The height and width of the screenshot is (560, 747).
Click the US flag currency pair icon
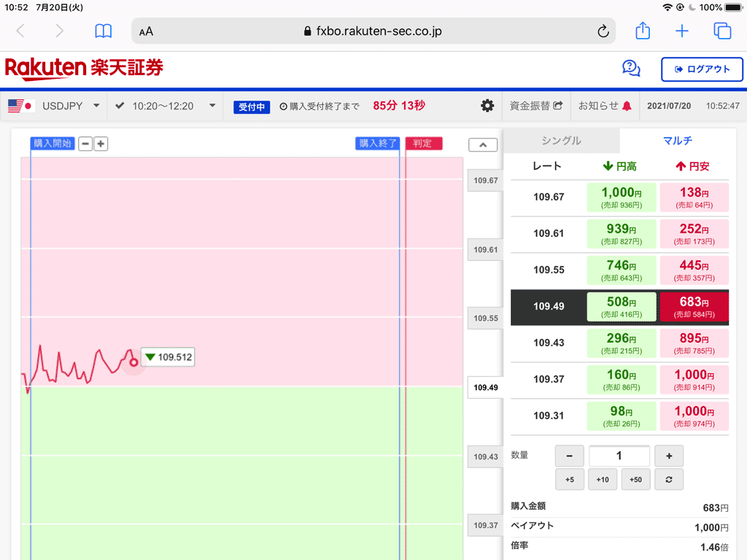tap(20, 105)
